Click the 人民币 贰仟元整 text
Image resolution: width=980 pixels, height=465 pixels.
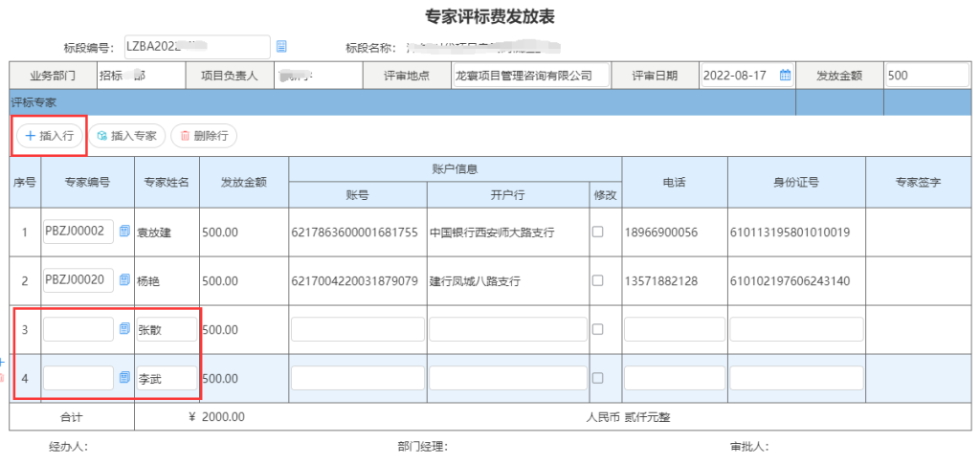coord(628,417)
